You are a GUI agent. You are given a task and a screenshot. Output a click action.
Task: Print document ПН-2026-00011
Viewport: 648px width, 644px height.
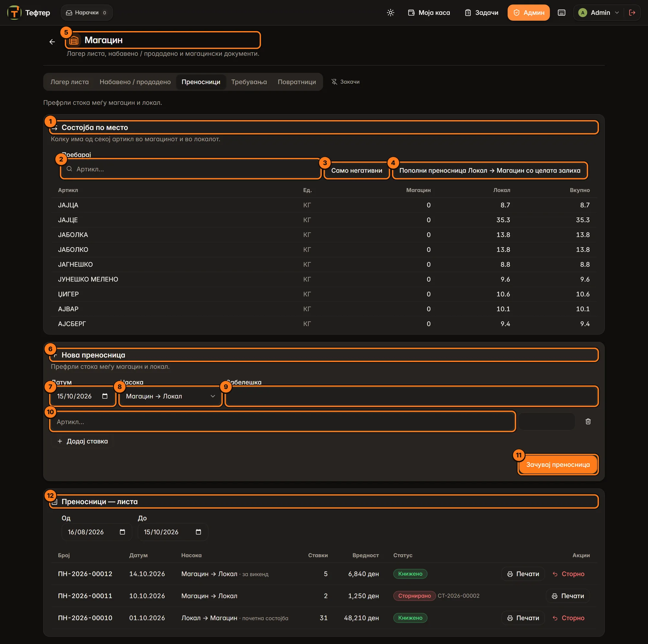pos(568,596)
